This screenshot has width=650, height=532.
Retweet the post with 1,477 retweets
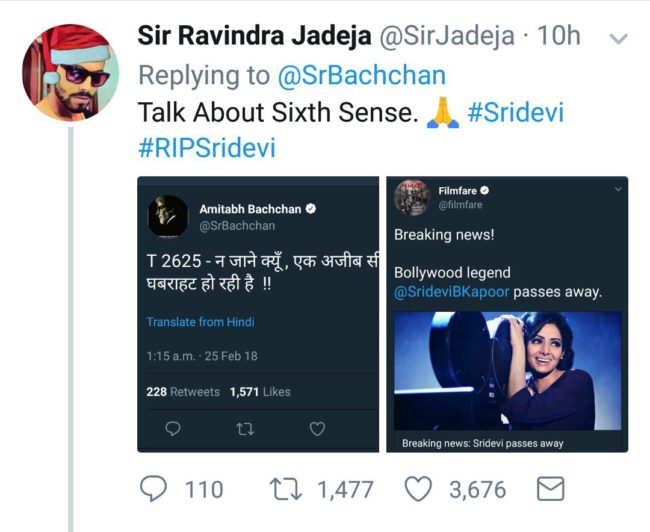285,490
